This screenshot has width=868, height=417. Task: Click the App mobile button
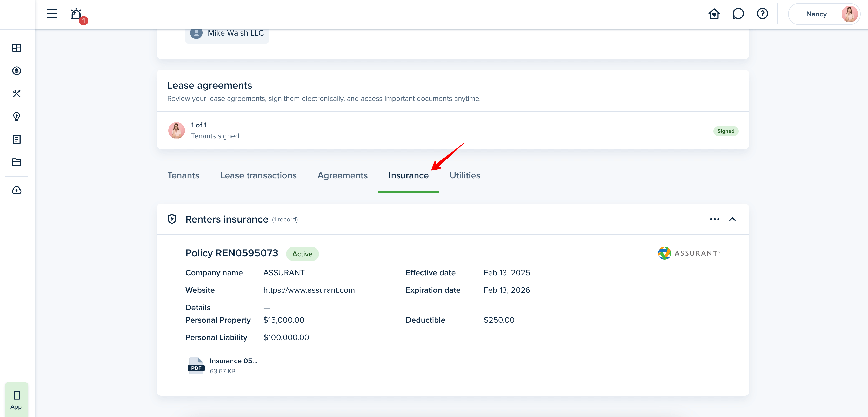17,400
